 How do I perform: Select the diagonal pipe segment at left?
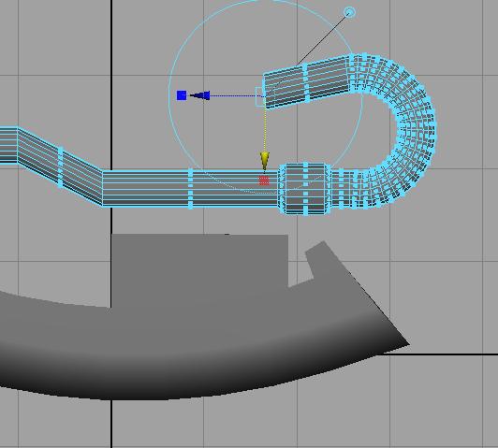(60, 167)
